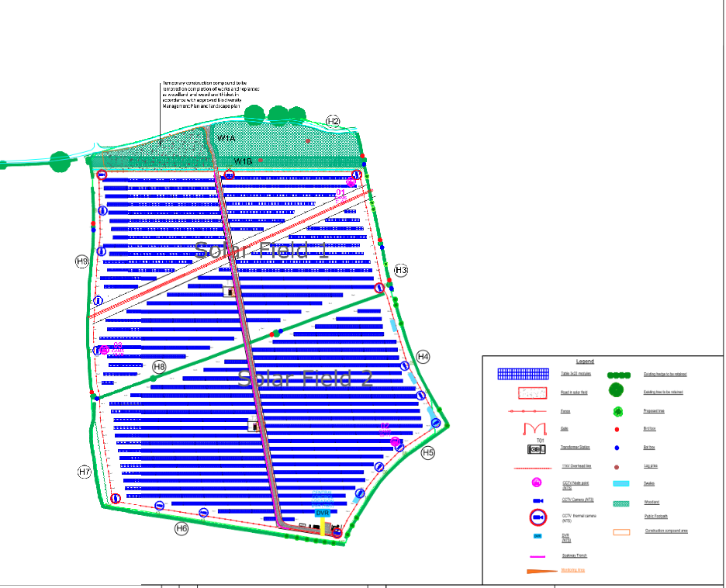Click the CCTV Node point legend icon
726x588 pixels.
tap(537, 483)
